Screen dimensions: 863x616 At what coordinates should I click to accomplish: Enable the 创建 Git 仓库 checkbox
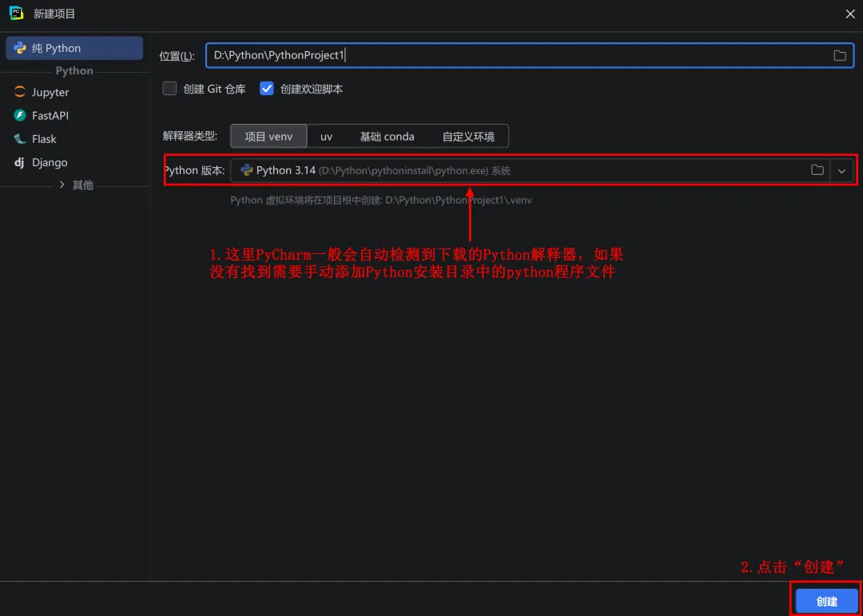[x=169, y=89]
